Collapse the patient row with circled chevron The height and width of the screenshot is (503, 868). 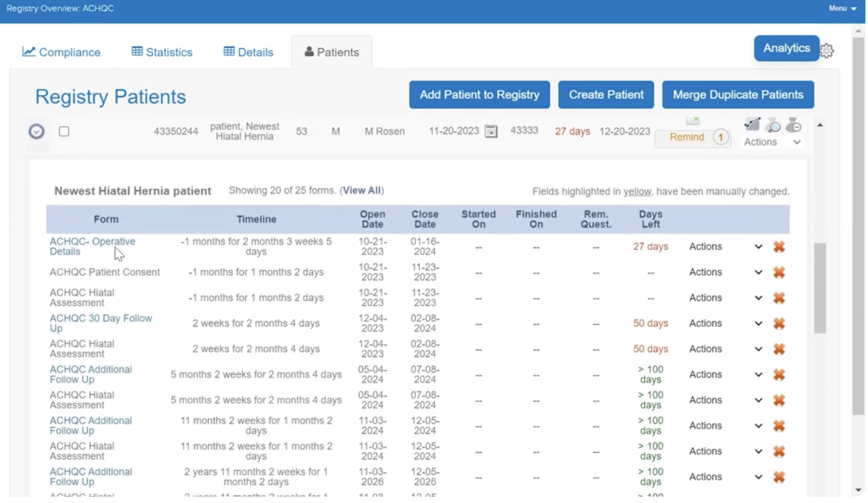click(x=37, y=132)
